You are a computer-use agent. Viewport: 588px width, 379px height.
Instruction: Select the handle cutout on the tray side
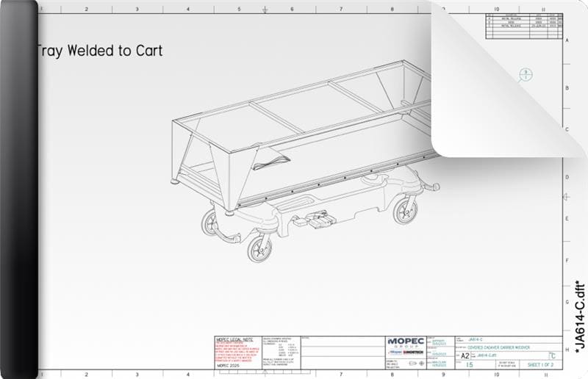[270, 162]
